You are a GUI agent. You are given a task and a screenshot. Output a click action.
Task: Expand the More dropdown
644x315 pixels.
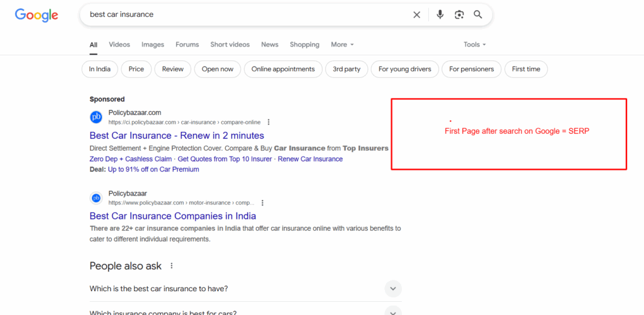[x=343, y=45]
